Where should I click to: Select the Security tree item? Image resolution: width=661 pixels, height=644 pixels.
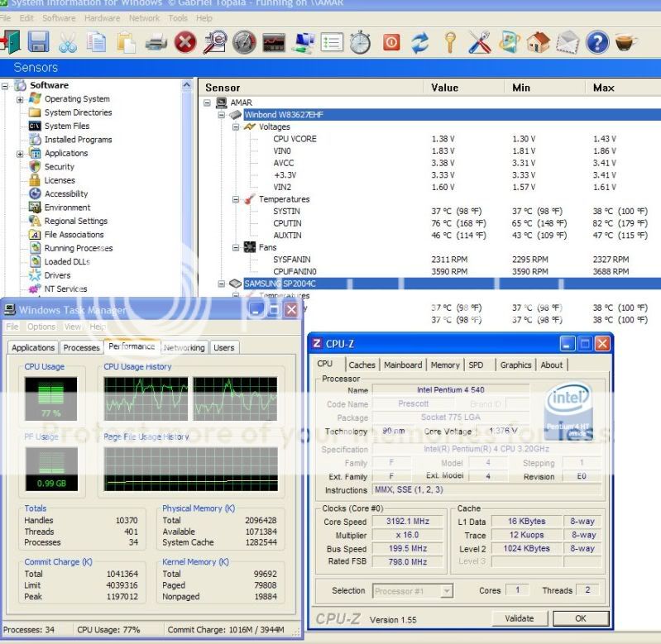(60, 167)
